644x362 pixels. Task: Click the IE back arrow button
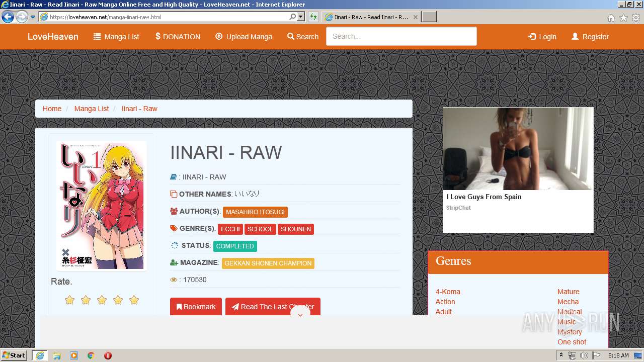tap(8, 17)
